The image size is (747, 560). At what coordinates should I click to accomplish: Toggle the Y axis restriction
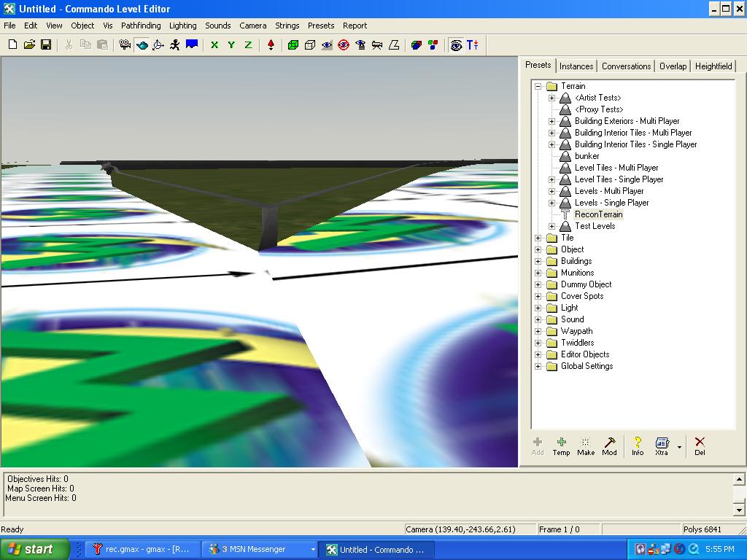231,44
